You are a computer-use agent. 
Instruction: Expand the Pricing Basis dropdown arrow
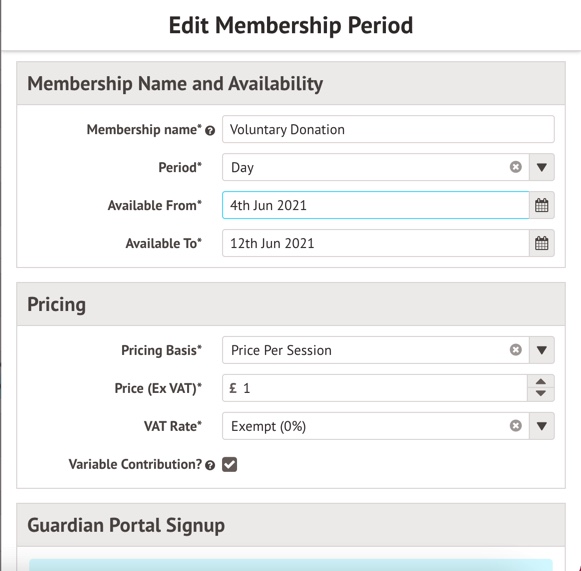(x=542, y=350)
